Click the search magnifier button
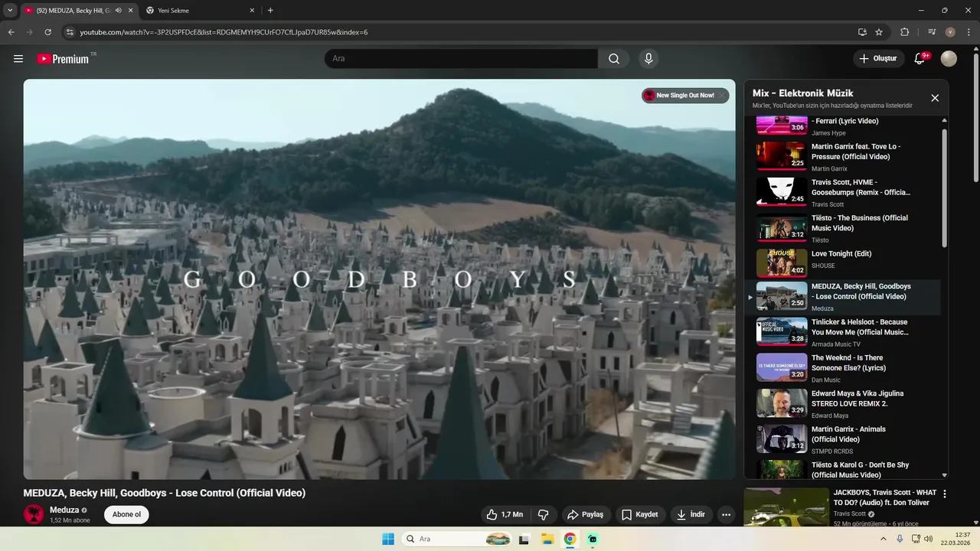 pos(614,59)
